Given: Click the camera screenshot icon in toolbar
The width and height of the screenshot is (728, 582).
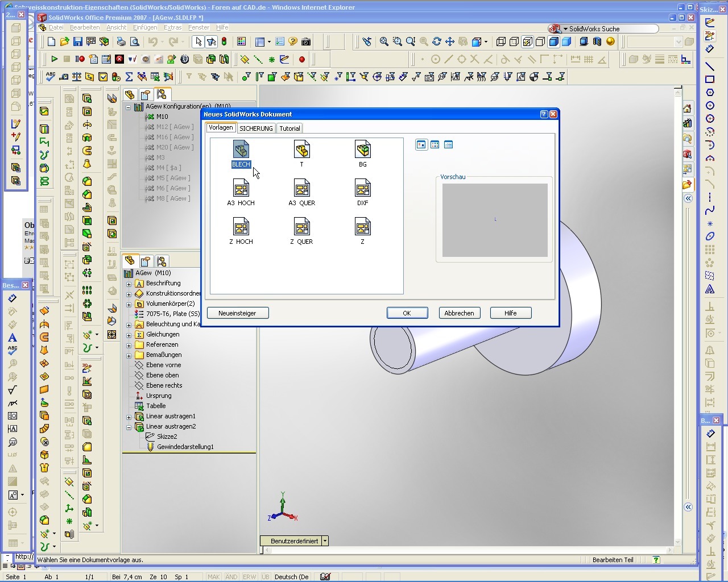Looking at the screenshot, I should coord(306,41).
